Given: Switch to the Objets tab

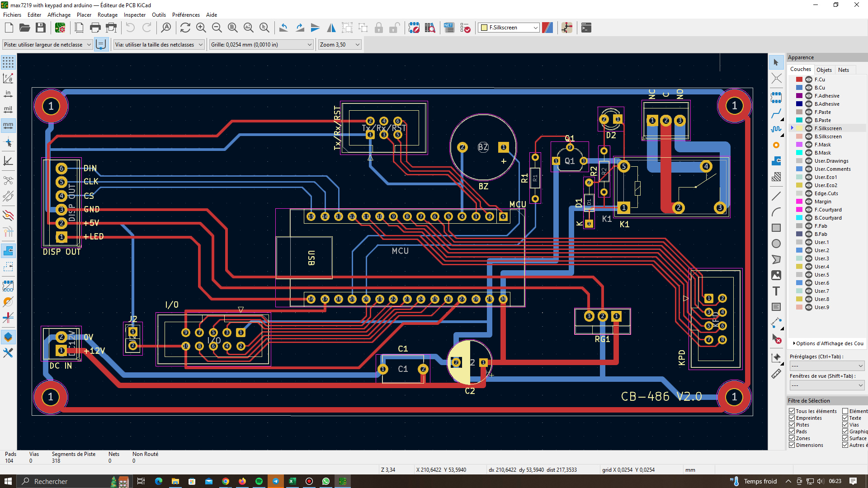Looking at the screenshot, I should click(824, 70).
